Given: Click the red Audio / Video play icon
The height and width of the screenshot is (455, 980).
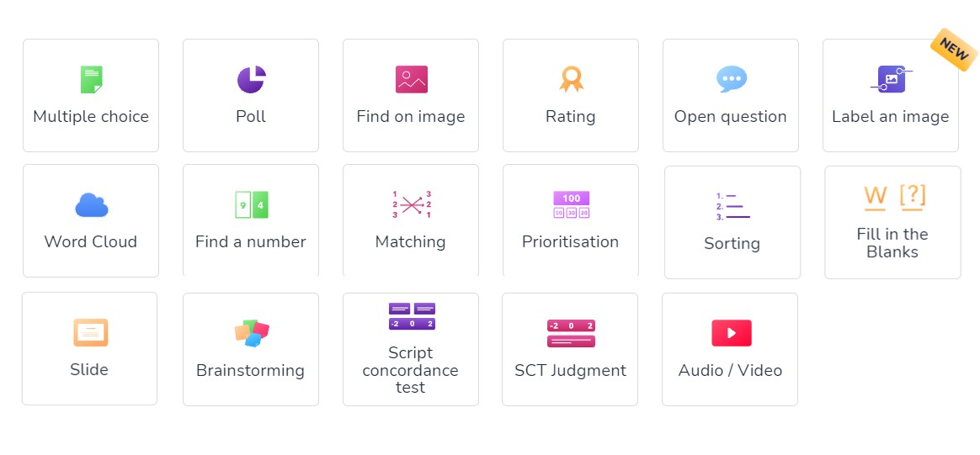Looking at the screenshot, I should click(732, 333).
